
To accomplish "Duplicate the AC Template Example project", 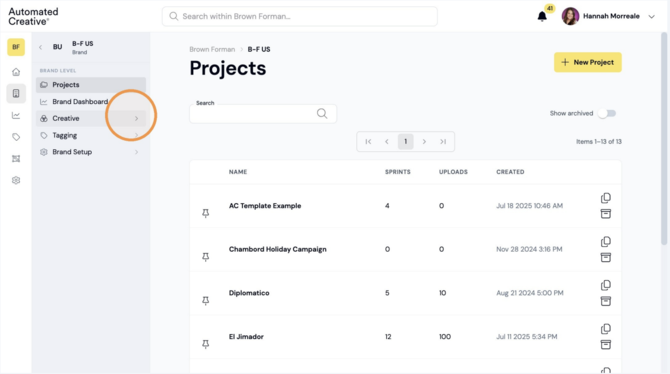I will 605,198.
